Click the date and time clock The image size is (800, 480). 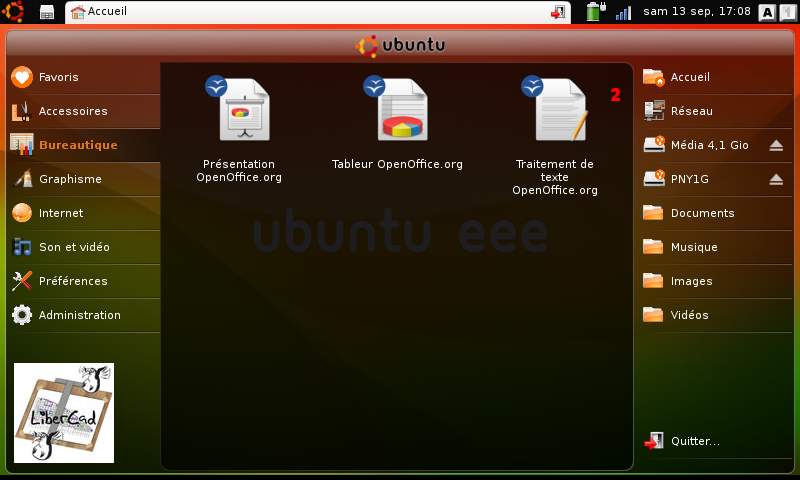[696, 11]
